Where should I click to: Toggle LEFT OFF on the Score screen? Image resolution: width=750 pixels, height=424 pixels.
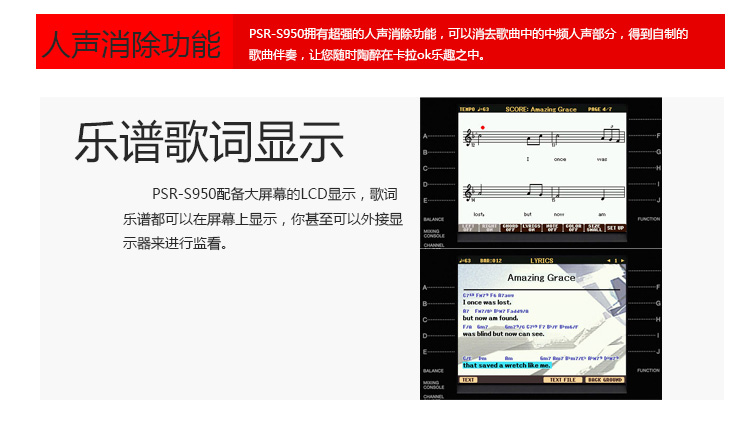(x=468, y=228)
